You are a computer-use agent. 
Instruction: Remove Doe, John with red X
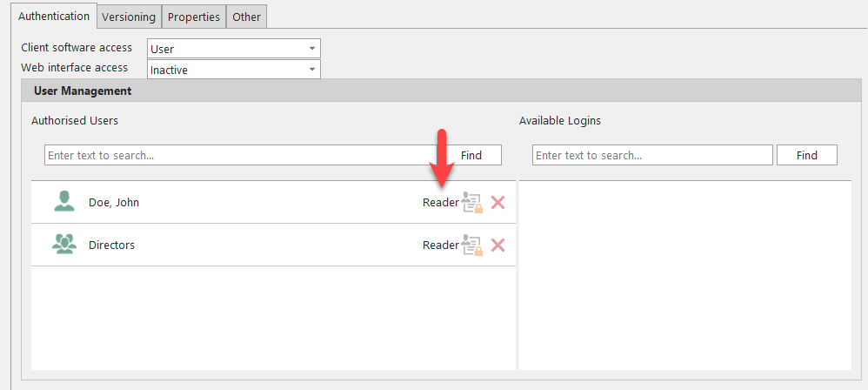[x=497, y=203]
